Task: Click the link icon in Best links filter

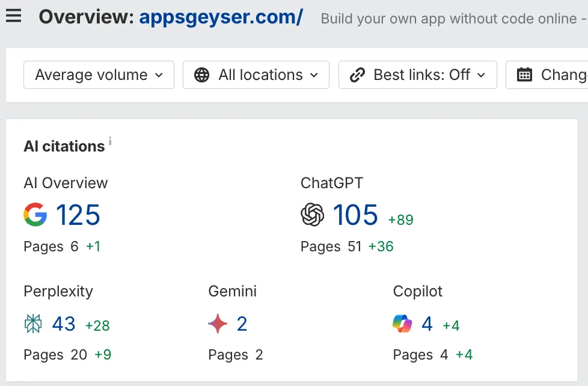Action: click(x=358, y=75)
